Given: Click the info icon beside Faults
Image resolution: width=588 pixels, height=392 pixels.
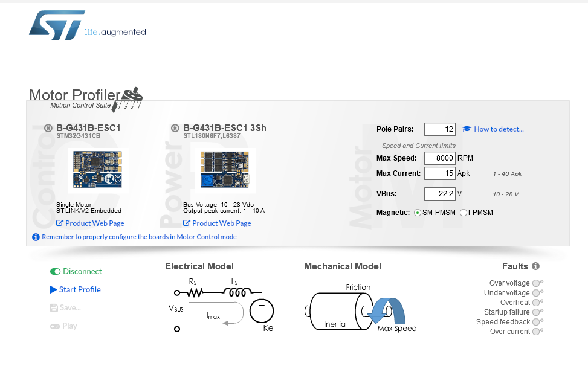Looking at the screenshot, I should 535,266.
